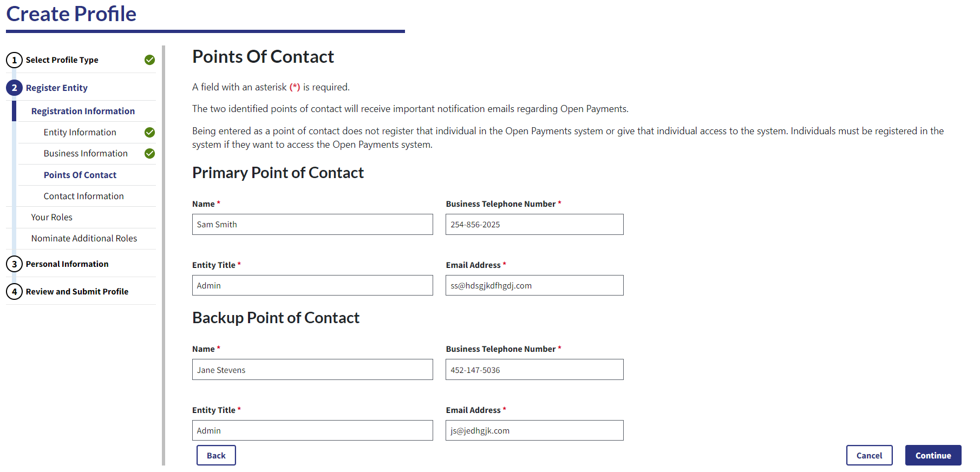Open Registration Information section

tap(83, 111)
